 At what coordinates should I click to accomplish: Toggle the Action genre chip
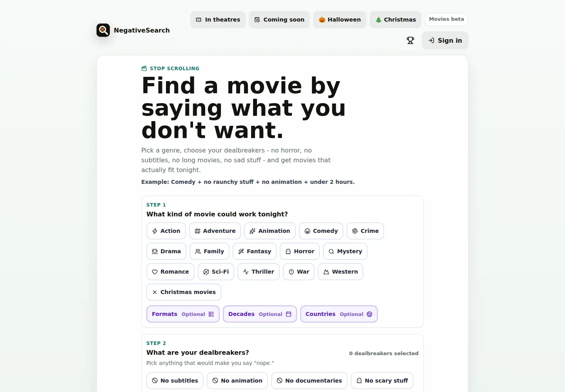(x=166, y=231)
